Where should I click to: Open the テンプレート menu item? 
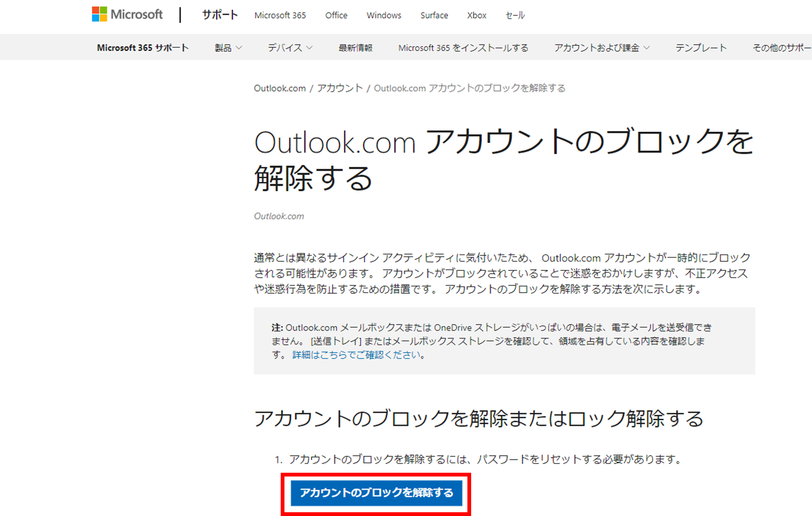[701, 48]
